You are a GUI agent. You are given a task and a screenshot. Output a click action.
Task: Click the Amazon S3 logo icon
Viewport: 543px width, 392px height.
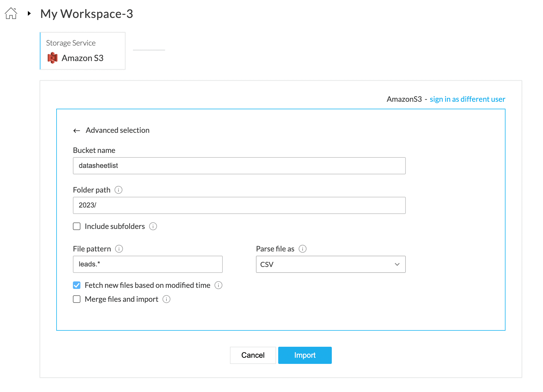(x=53, y=58)
